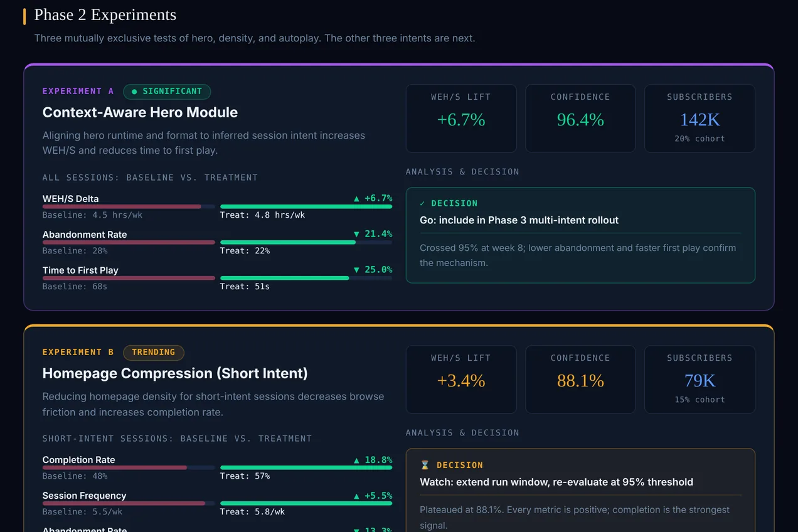
Task: Open the Context-Aware Hero Module title
Action: (x=140, y=112)
